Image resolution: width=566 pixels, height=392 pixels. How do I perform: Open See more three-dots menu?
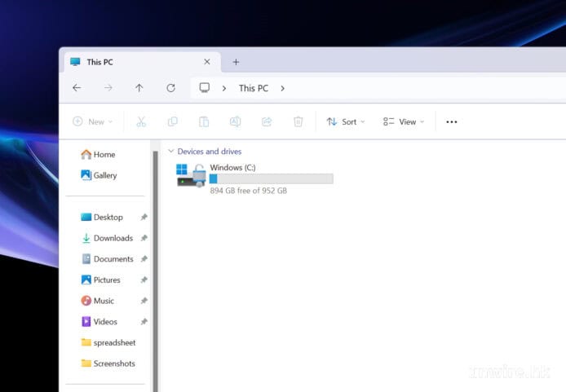(x=452, y=121)
